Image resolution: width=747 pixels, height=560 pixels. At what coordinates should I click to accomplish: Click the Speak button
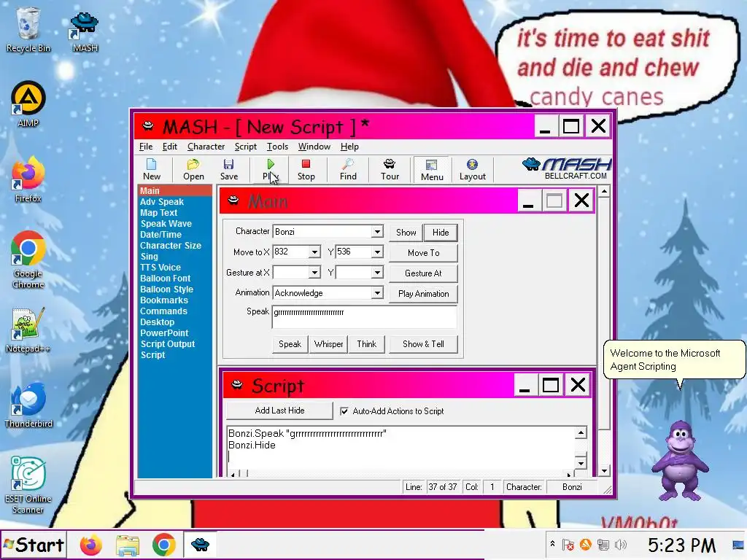click(290, 344)
